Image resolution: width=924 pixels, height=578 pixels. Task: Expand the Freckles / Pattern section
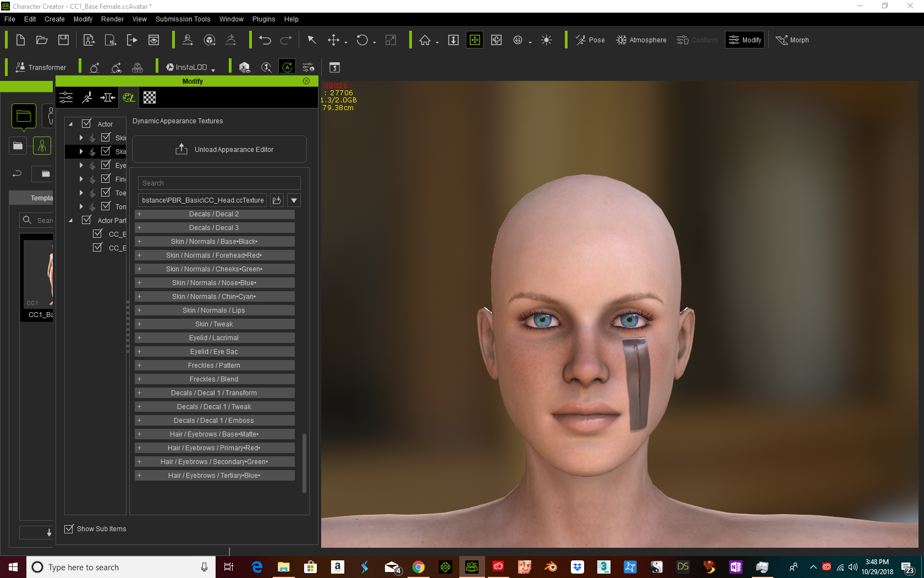215,366
